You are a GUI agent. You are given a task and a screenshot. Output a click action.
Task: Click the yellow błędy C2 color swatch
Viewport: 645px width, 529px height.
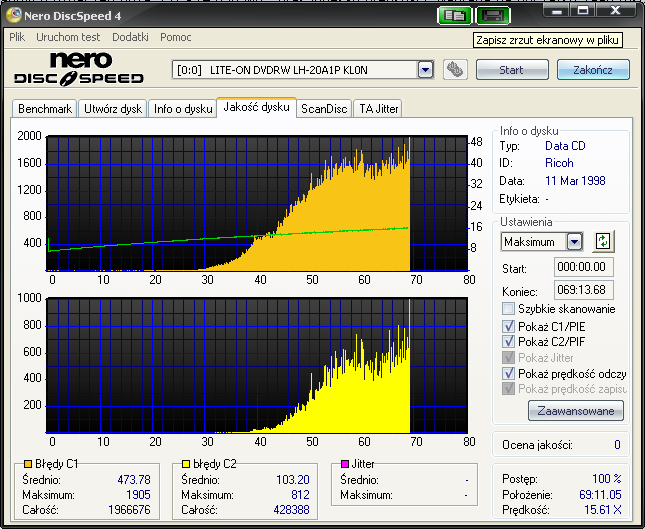(x=186, y=464)
